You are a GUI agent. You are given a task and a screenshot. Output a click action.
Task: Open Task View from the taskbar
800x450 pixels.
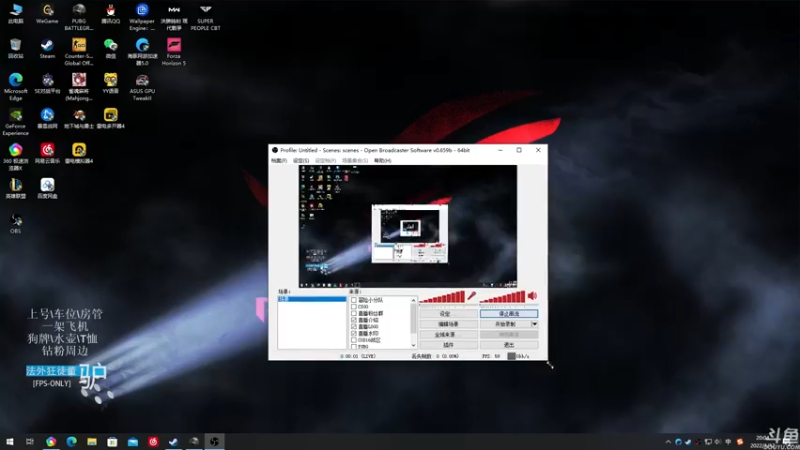pos(30,441)
